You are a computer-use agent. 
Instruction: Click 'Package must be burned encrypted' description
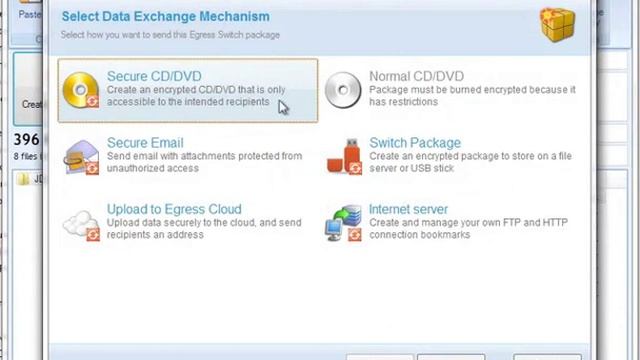tap(472, 96)
